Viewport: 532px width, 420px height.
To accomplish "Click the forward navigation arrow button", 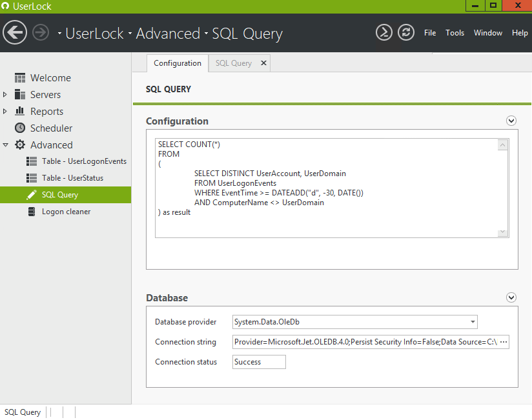I will tap(41, 32).
